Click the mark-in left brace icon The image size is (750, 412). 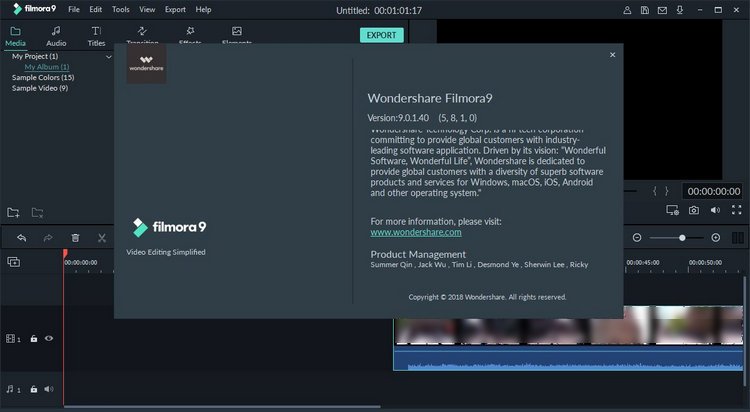coord(655,191)
